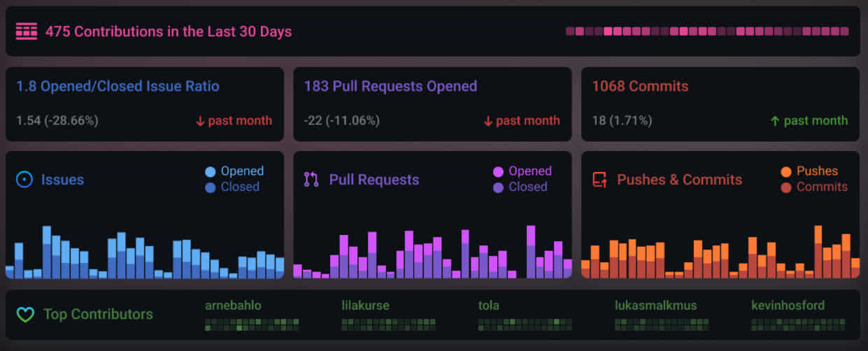This screenshot has width=868, height=351.
Task: Open contributor arnebahlo
Action: coord(233,306)
